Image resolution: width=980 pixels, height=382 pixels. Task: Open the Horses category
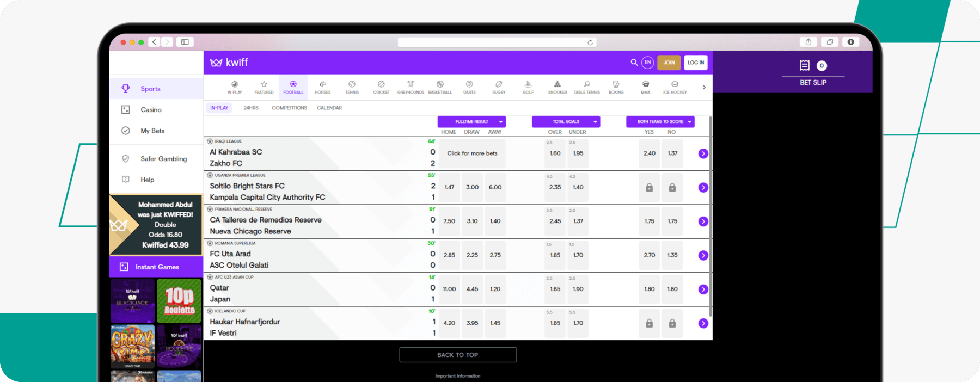coord(323,87)
